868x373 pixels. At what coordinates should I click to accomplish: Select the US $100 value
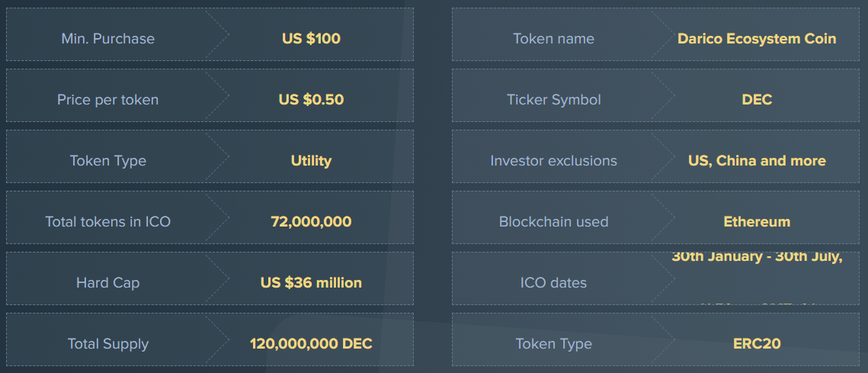tap(311, 39)
